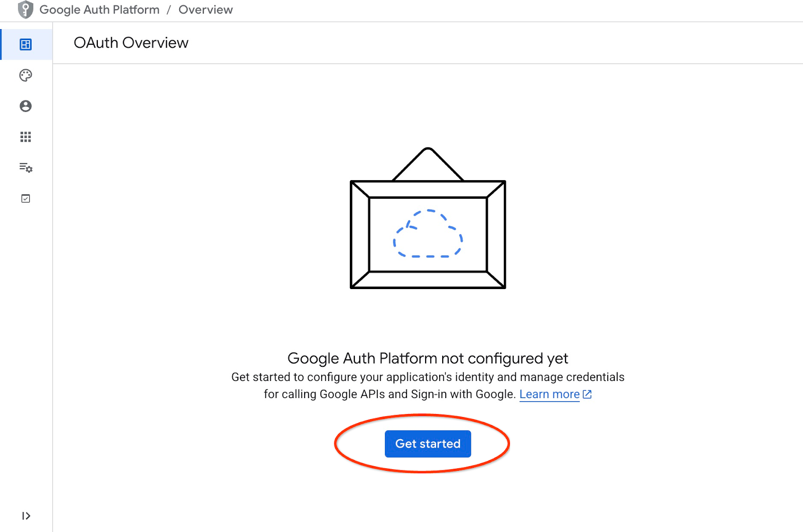Select the Overview breadcrumb item
This screenshot has height=532, width=803.
point(206,10)
